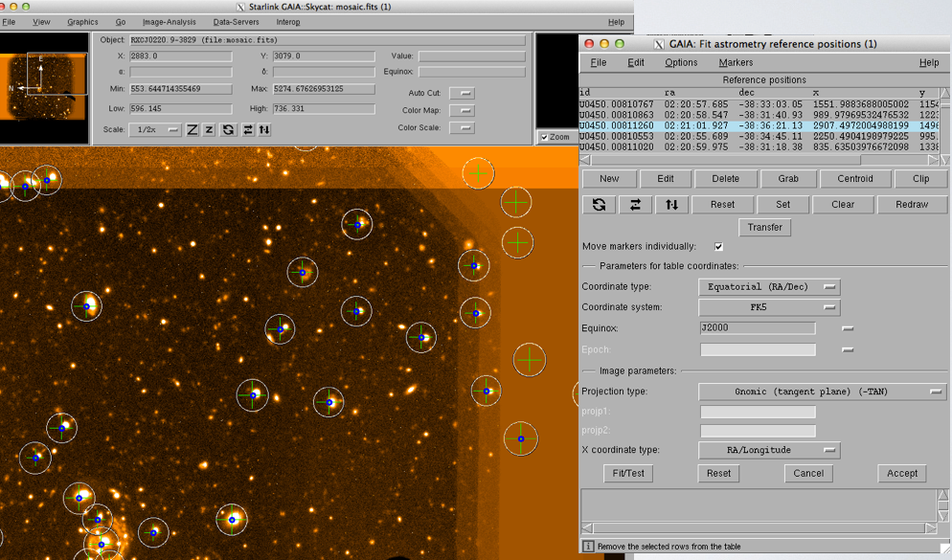Click rotate icon in astrometry dialog
This screenshot has width=952, height=560.
tap(599, 204)
